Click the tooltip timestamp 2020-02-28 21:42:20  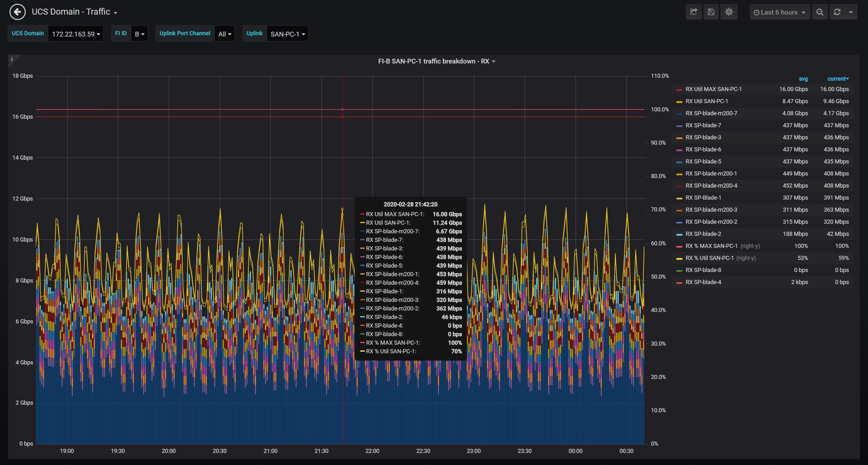tap(410, 205)
